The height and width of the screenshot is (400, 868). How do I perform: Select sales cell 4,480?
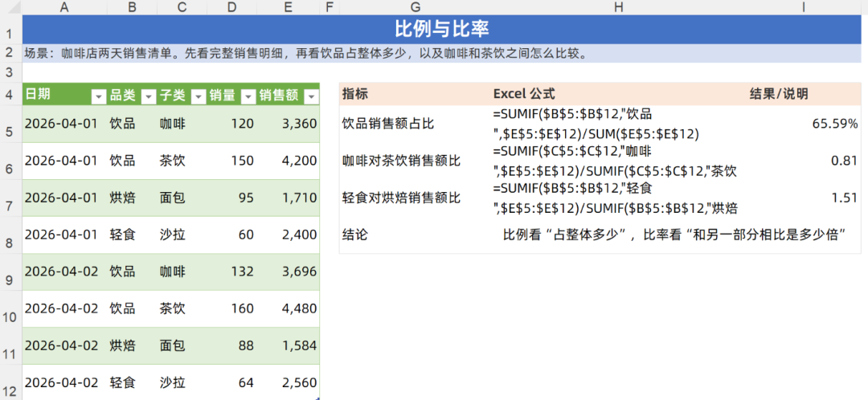[289, 308]
